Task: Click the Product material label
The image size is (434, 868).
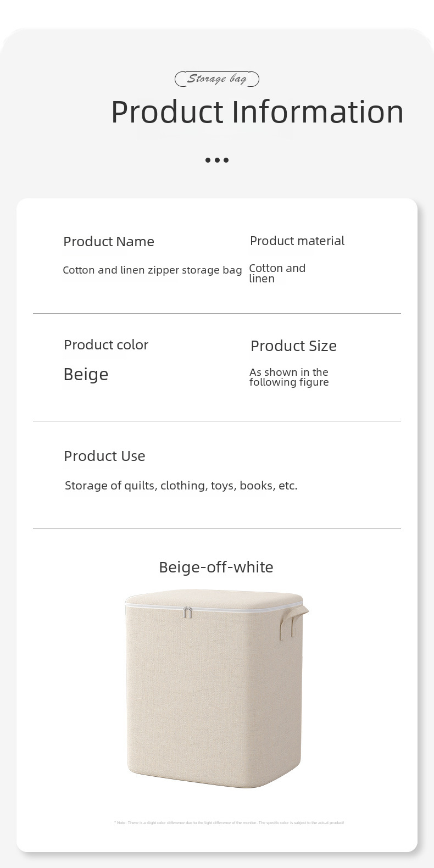Action: click(x=297, y=241)
